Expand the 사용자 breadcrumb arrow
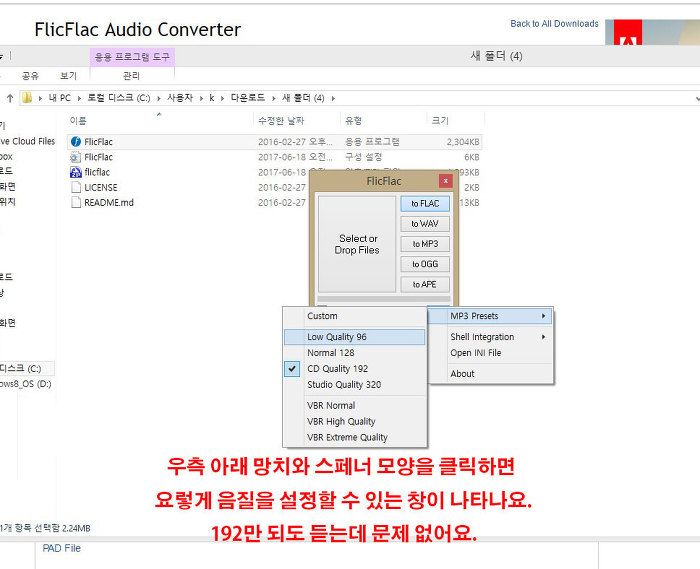The width and height of the screenshot is (700, 569). (x=201, y=98)
